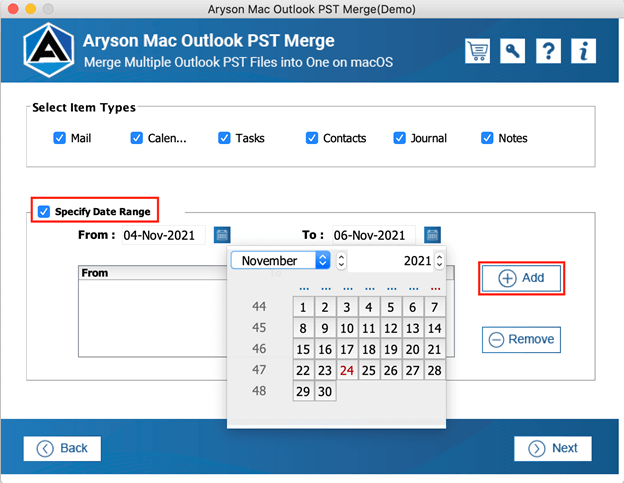Select November 29 in calendar
624x483 pixels.
(303, 391)
